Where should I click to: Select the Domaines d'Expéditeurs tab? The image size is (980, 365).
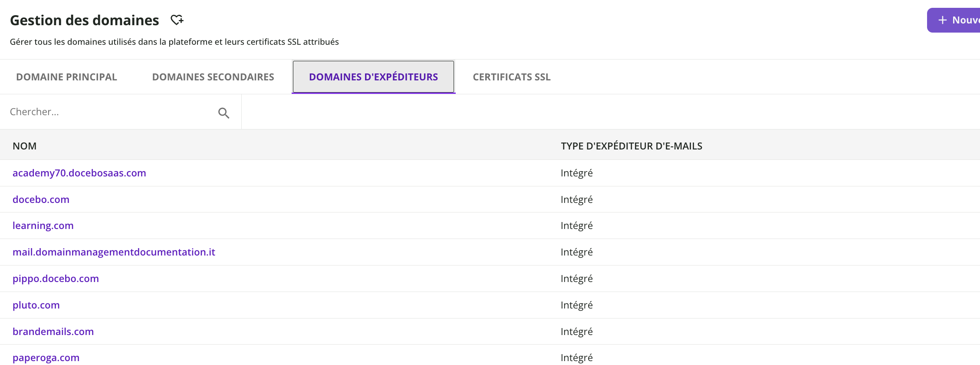click(x=374, y=77)
